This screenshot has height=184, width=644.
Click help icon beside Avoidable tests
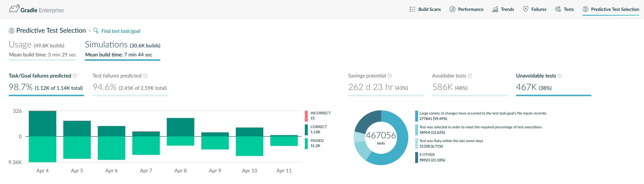tap(470, 76)
